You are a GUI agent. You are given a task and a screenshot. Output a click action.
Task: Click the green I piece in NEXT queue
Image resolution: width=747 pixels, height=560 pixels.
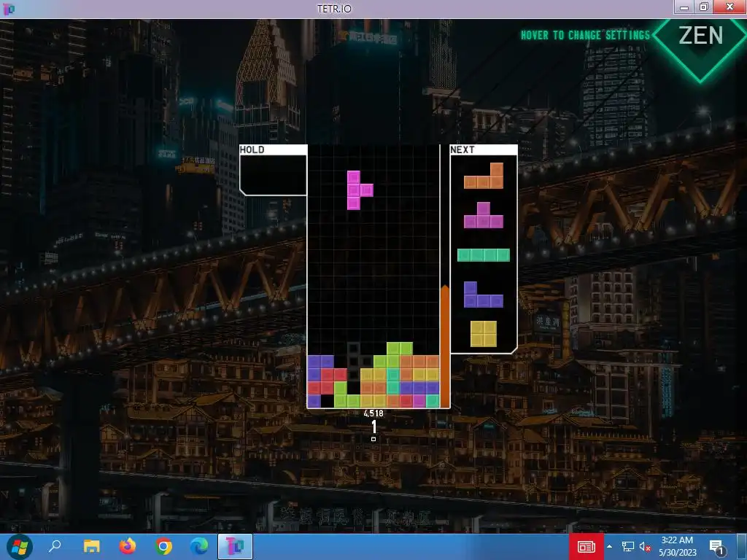(484, 255)
